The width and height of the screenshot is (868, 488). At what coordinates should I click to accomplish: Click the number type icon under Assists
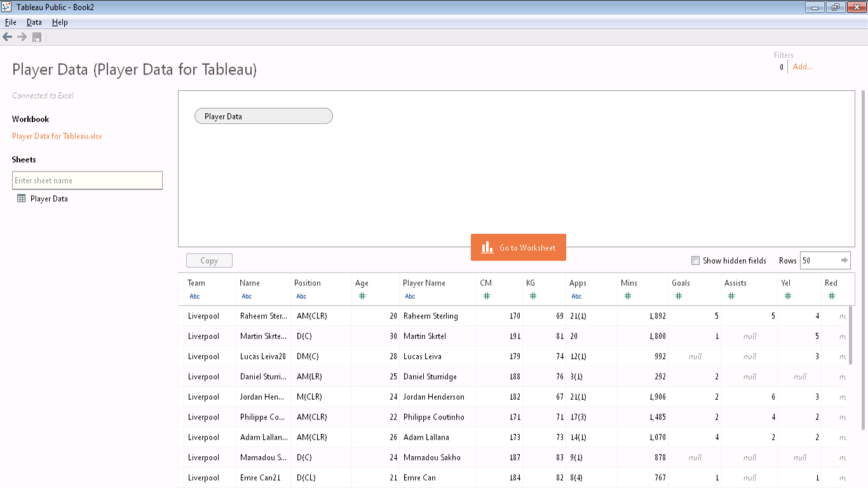point(731,296)
